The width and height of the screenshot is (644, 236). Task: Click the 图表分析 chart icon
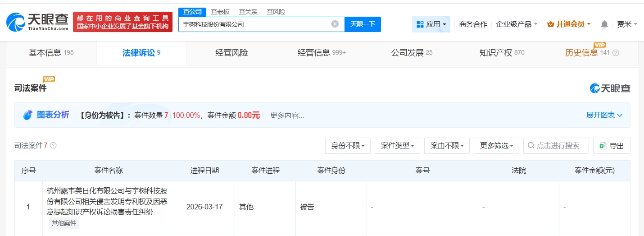(28, 115)
